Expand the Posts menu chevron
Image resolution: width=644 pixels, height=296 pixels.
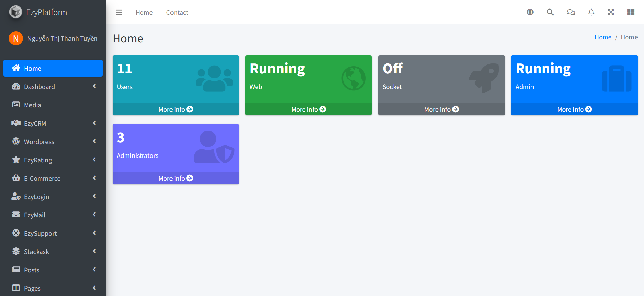[94, 270]
